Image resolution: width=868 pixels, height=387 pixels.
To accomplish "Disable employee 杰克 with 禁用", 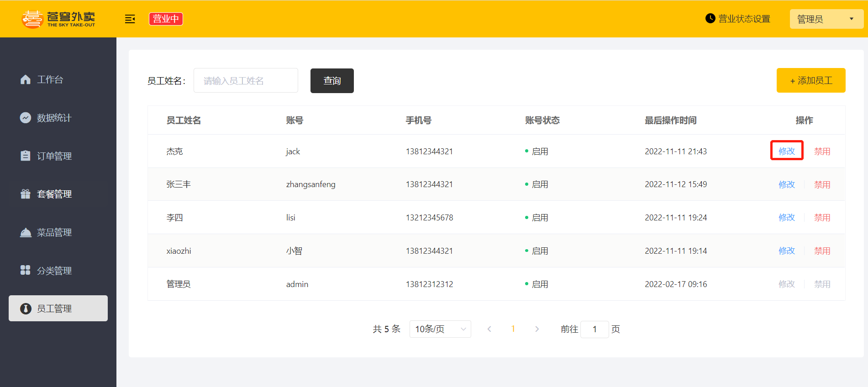I will click(822, 151).
